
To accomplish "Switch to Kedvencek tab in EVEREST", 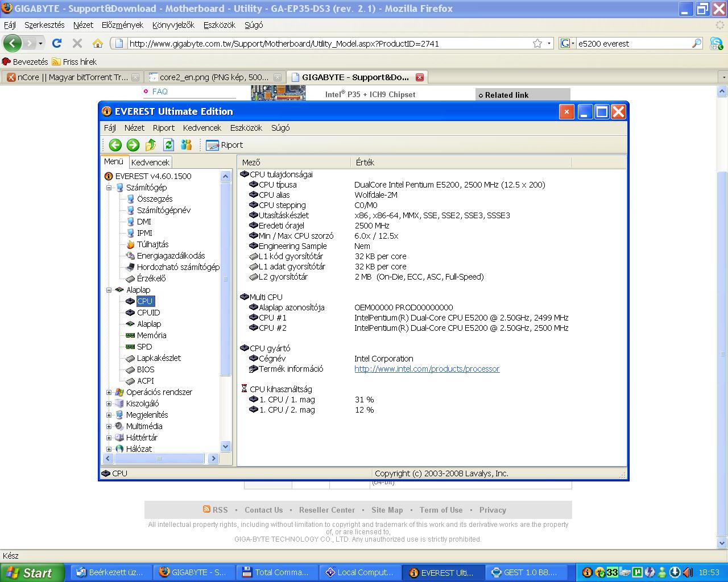I will (x=150, y=163).
